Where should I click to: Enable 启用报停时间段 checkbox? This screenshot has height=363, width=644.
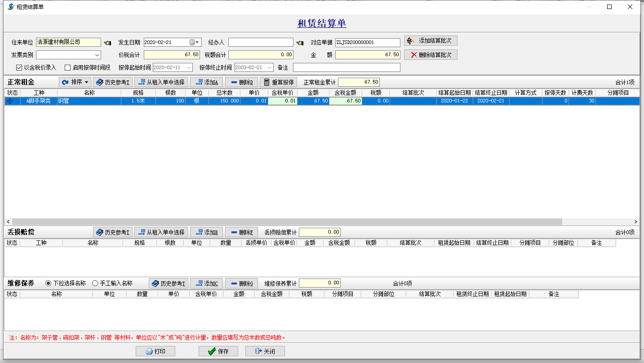(68, 68)
